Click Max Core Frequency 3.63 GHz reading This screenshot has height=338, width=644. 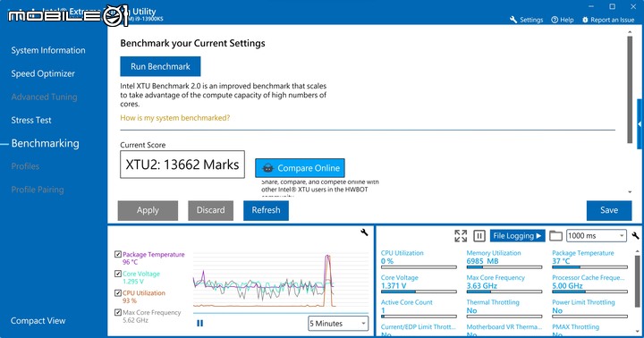pos(482,286)
